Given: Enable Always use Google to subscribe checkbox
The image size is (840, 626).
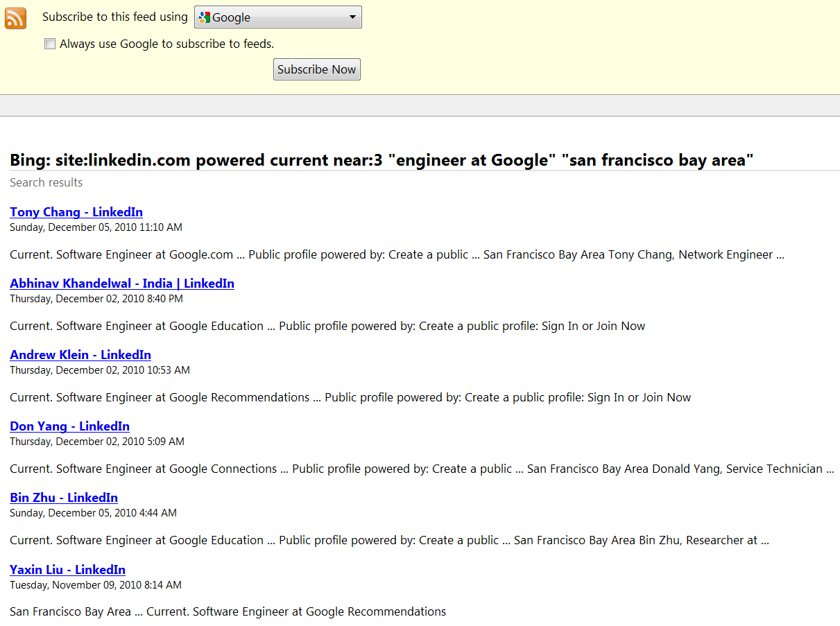Looking at the screenshot, I should [50, 44].
